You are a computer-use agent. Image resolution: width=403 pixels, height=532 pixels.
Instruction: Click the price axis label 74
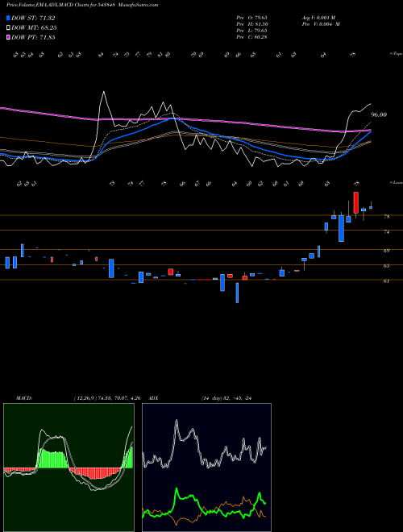pyautogui.click(x=386, y=231)
